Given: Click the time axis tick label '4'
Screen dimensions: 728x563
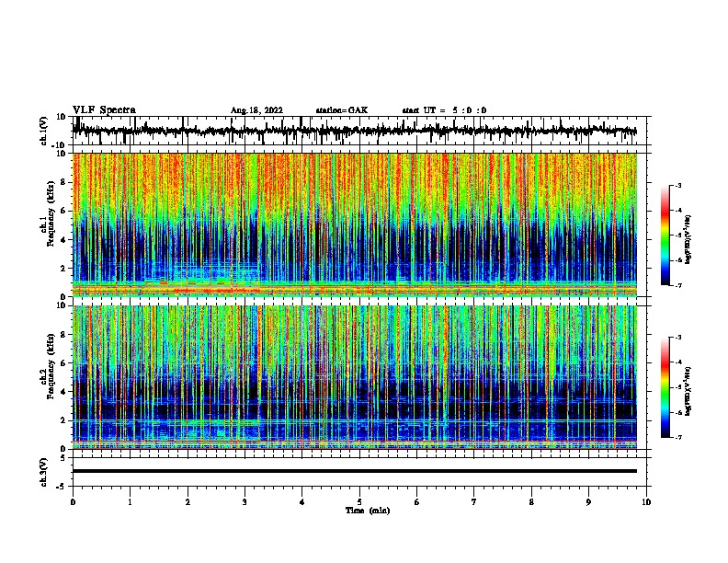Looking at the screenshot, I should (302, 502).
